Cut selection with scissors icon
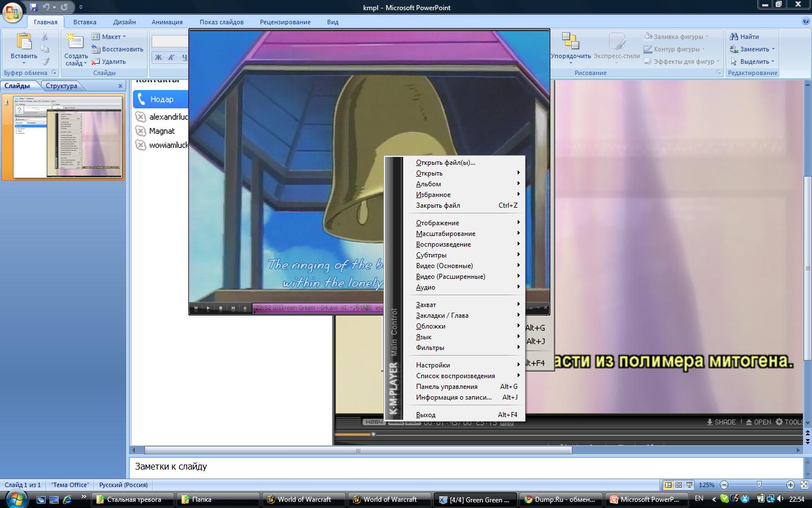Viewport: 812px width, 508px height. [45, 37]
